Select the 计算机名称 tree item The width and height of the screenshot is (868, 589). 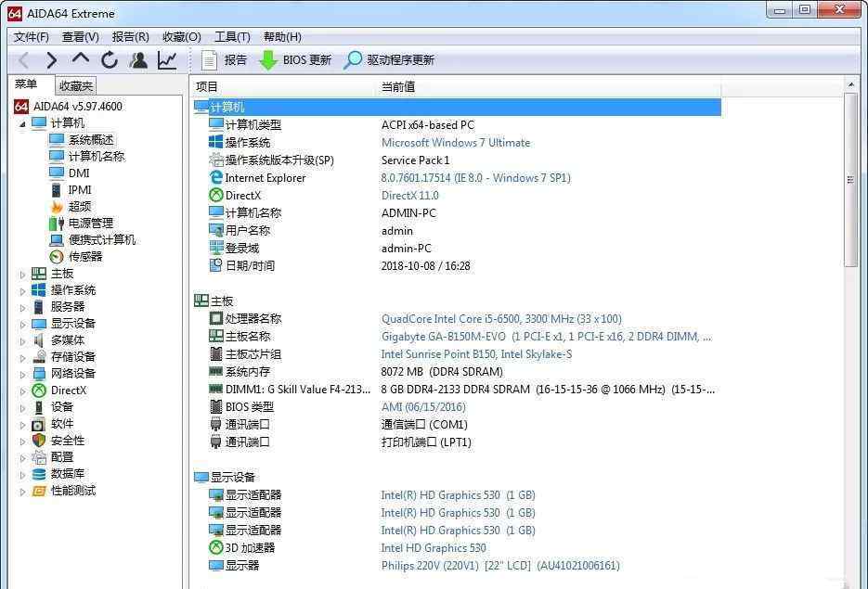click(97, 157)
